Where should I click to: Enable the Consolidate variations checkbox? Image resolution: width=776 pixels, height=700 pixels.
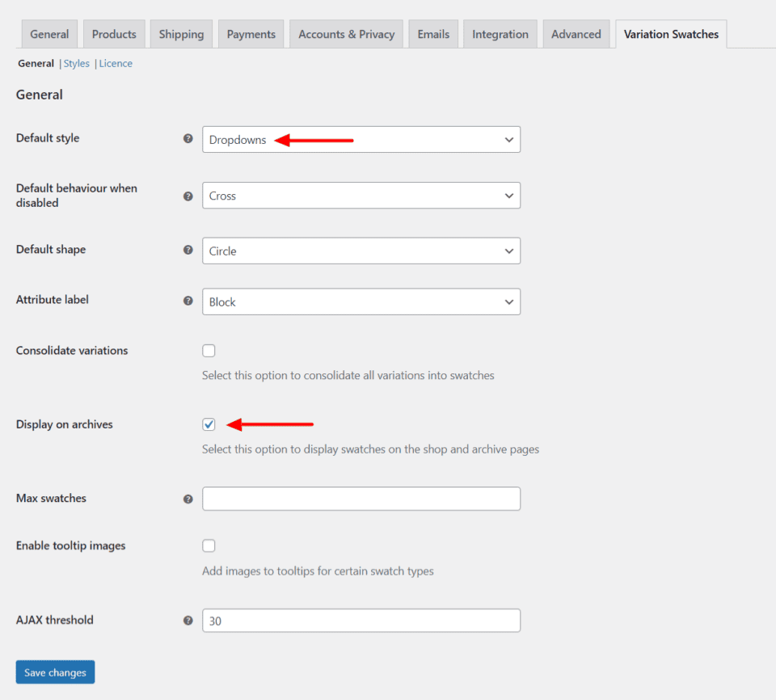tap(209, 350)
